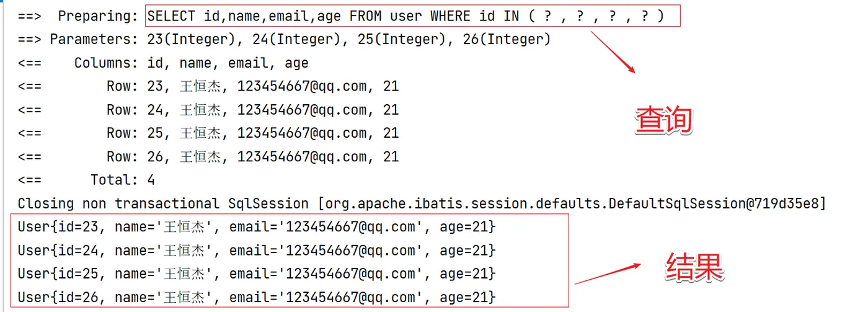Click the User{id=25} output line
The height and width of the screenshot is (312, 868).
click(257, 274)
